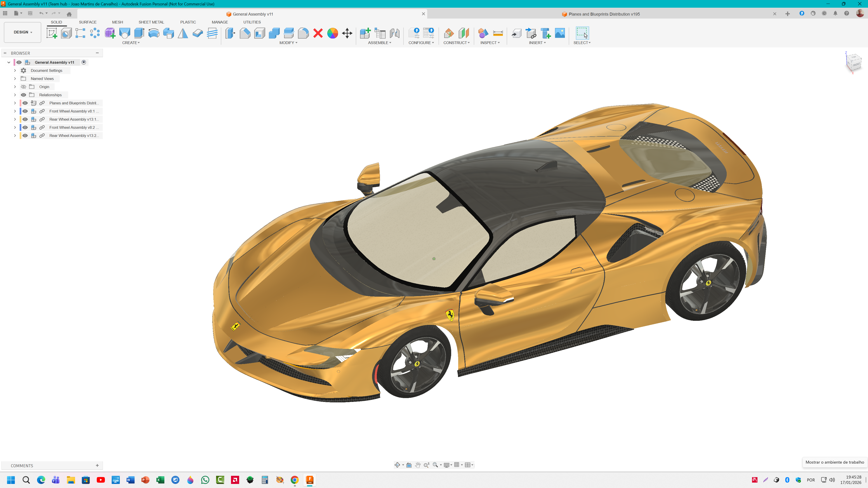Toggle visibility of Origin folder
This screenshot has height=488, width=868.
tap(24, 87)
